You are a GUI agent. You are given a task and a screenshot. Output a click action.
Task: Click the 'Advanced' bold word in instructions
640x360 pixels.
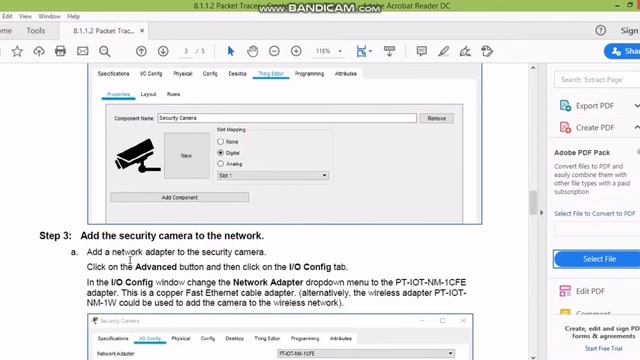pos(156,267)
